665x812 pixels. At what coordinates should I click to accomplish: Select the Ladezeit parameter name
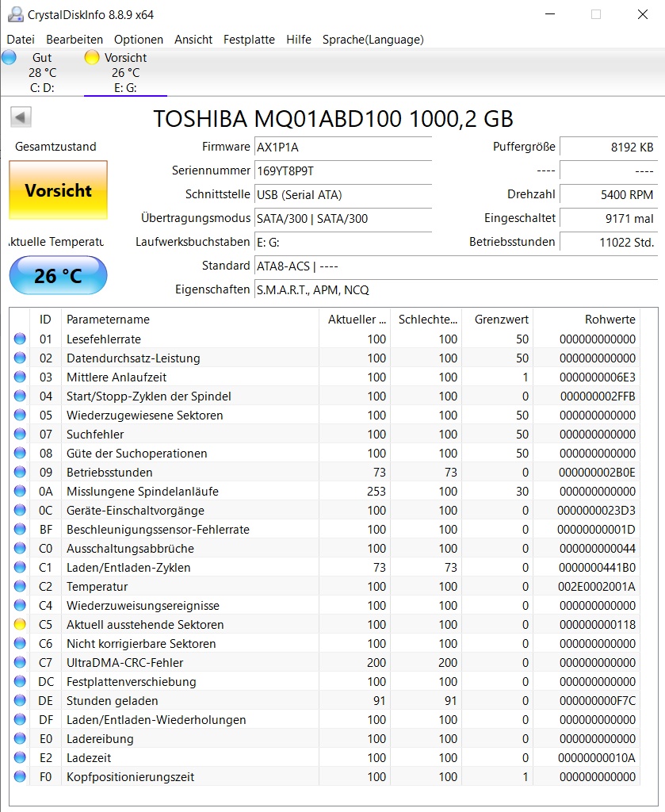[x=89, y=758]
